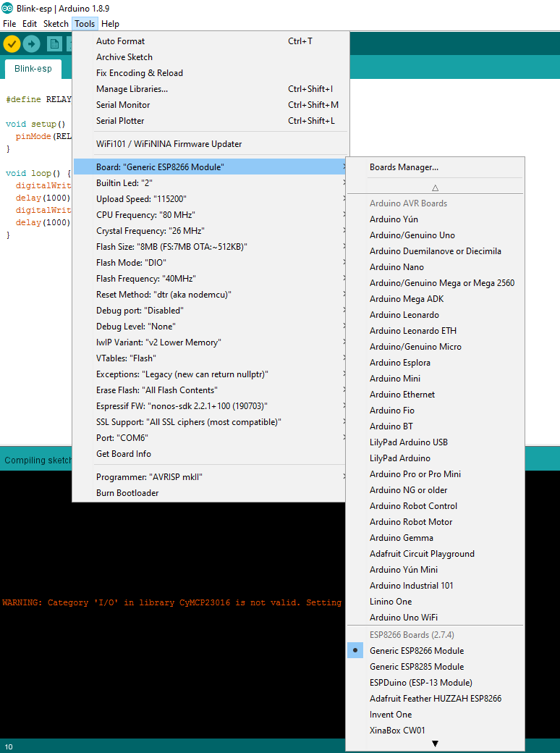This screenshot has height=753, width=560.
Task: Open the Edit menu
Action: pos(30,23)
